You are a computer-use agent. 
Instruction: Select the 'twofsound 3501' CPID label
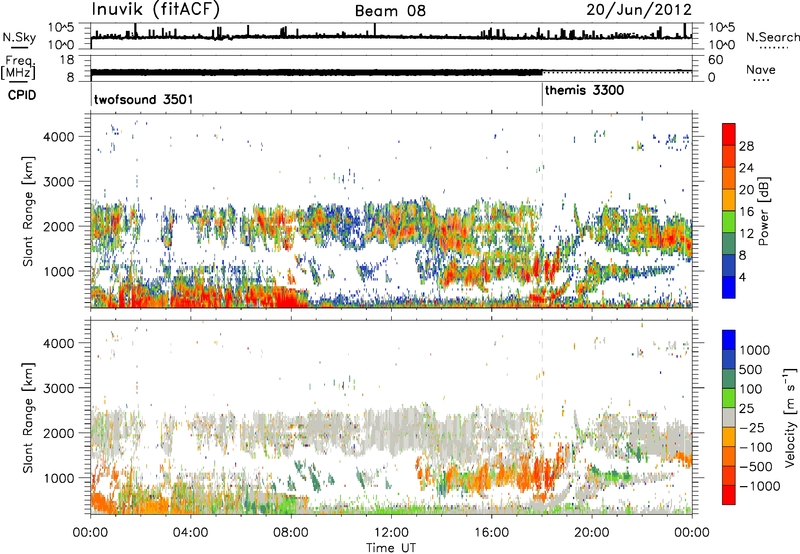tap(143, 99)
